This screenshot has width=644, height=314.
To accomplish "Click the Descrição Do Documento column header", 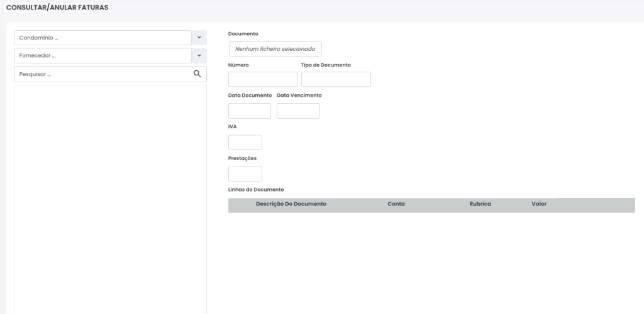I will [291, 203].
